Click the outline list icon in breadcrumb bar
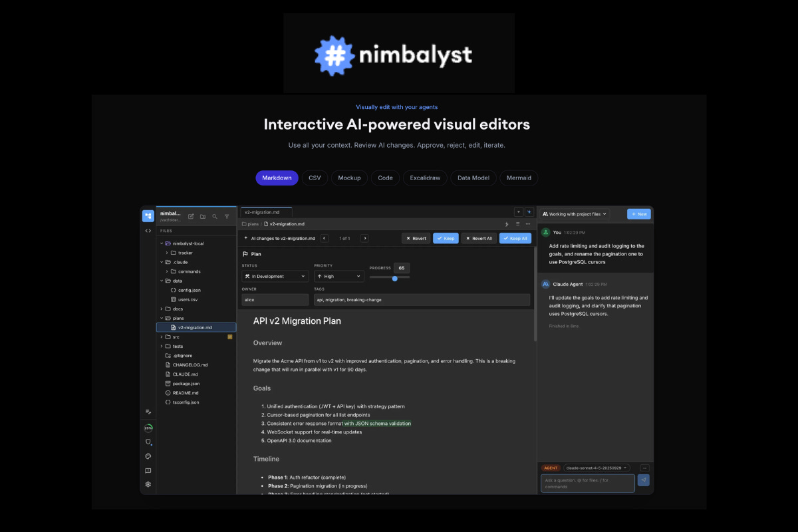The image size is (798, 532). [518, 224]
